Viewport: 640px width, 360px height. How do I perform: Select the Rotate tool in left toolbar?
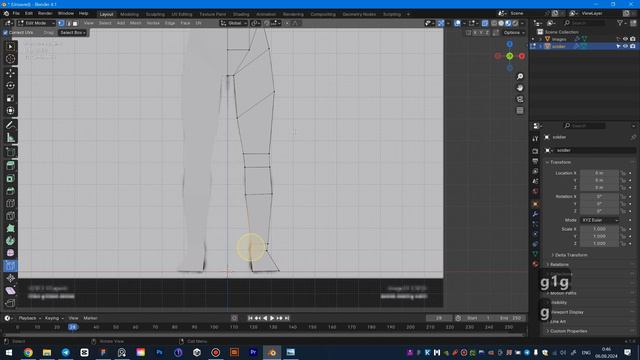coord(11,86)
